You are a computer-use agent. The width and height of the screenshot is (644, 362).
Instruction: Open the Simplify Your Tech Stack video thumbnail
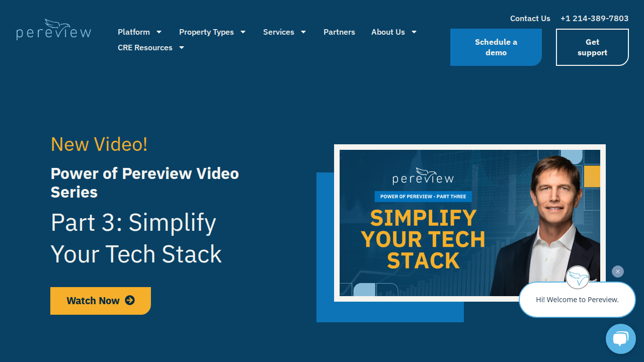tap(470, 223)
